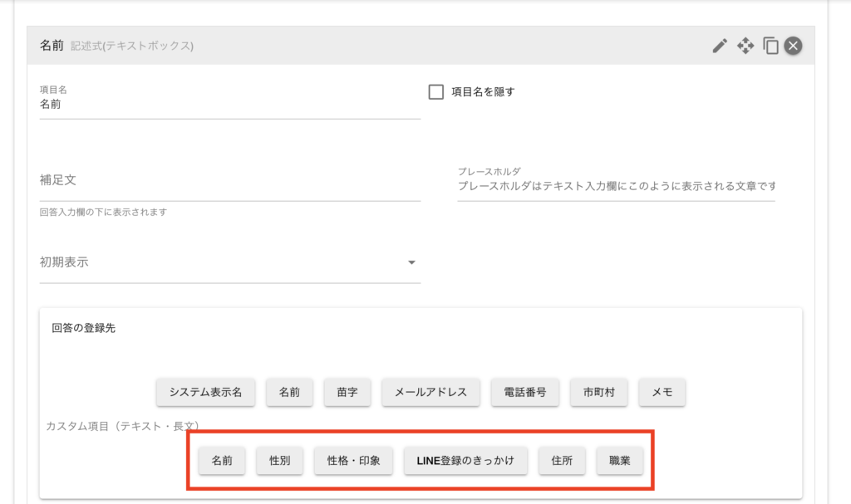Enable the 項目名を隠す checkbox

coord(436,92)
